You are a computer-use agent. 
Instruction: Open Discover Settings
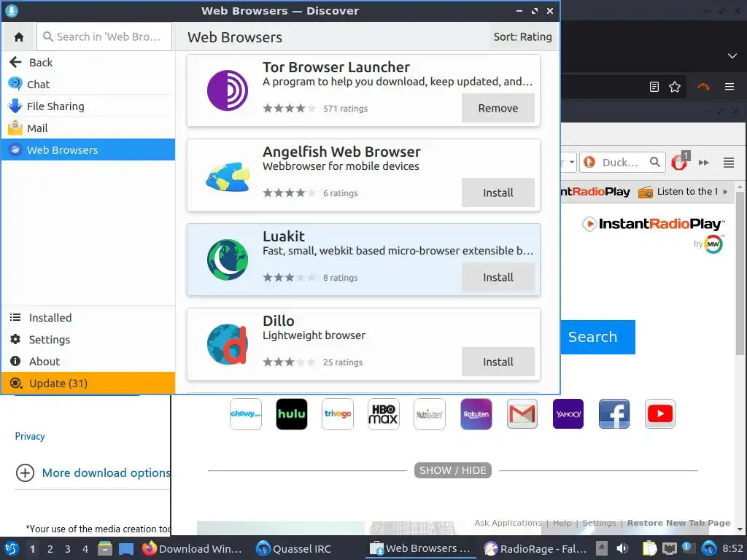pyautogui.click(x=88, y=340)
